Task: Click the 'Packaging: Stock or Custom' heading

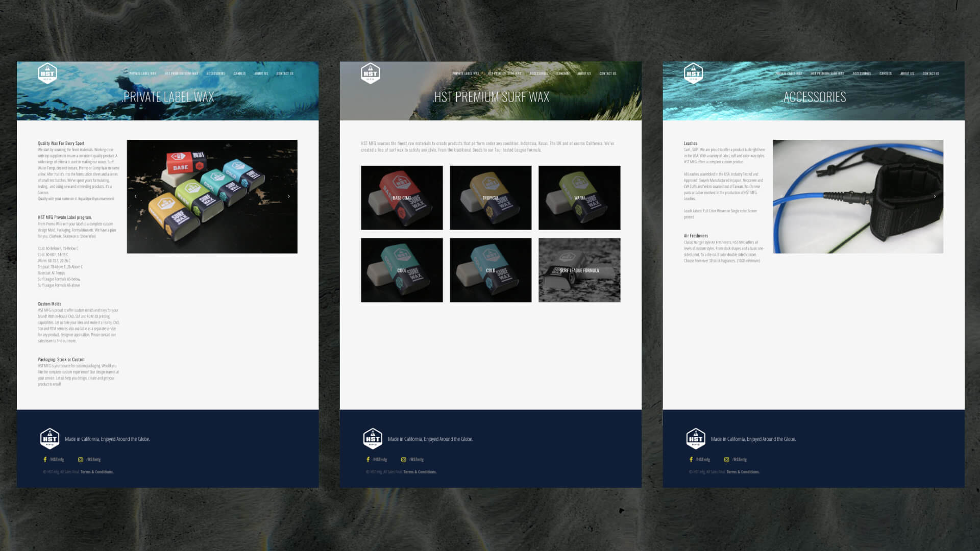Action: click(61, 360)
